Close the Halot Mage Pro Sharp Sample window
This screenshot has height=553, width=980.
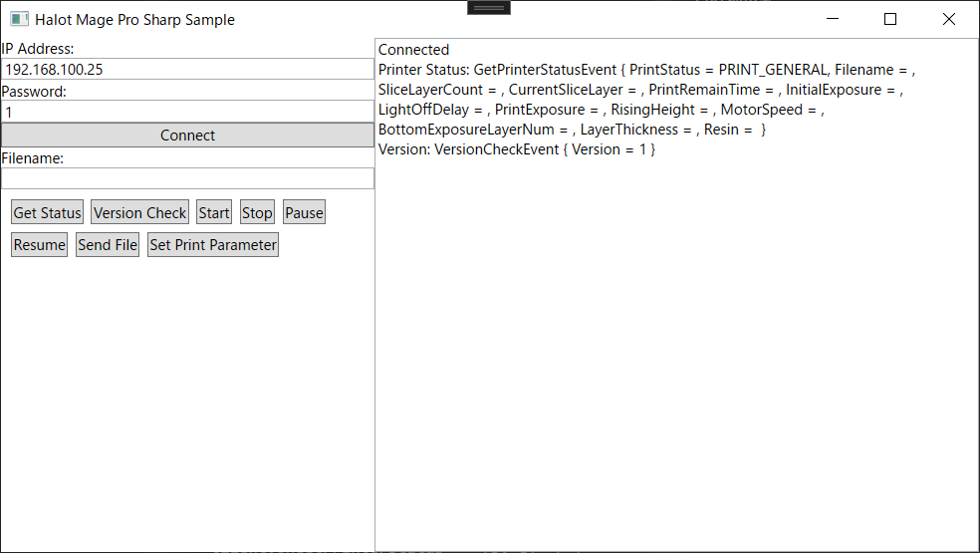coord(948,19)
